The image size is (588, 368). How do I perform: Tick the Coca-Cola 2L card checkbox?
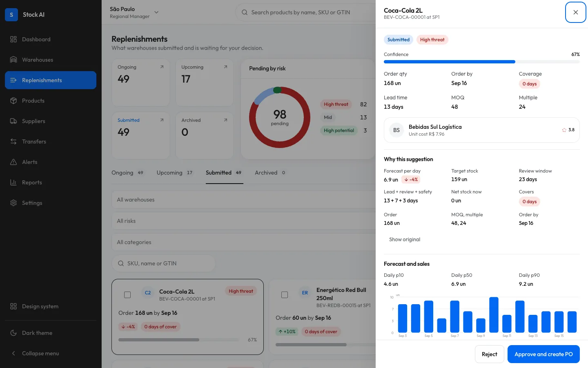(127, 295)
